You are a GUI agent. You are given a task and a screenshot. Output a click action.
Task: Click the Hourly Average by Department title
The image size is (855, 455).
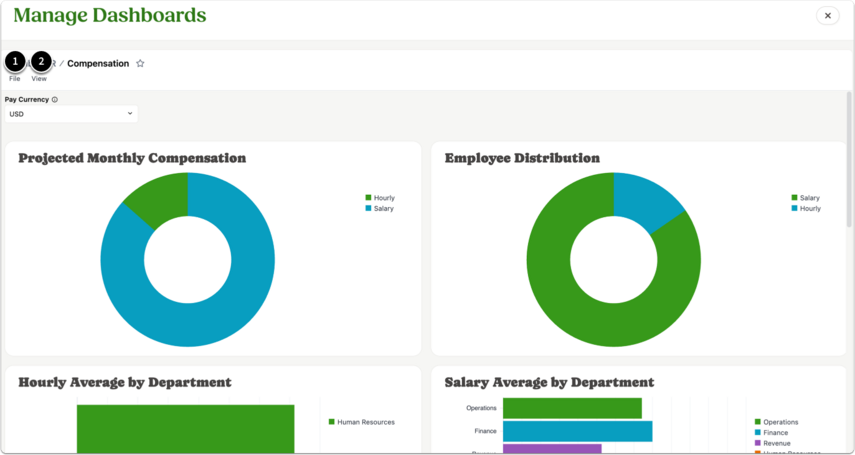[125, 382]
